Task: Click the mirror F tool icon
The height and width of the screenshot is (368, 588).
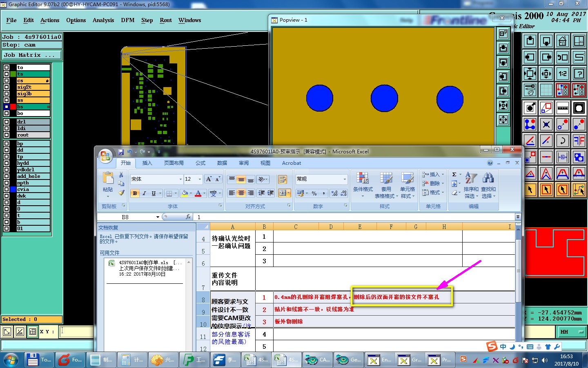Action: 579,141
